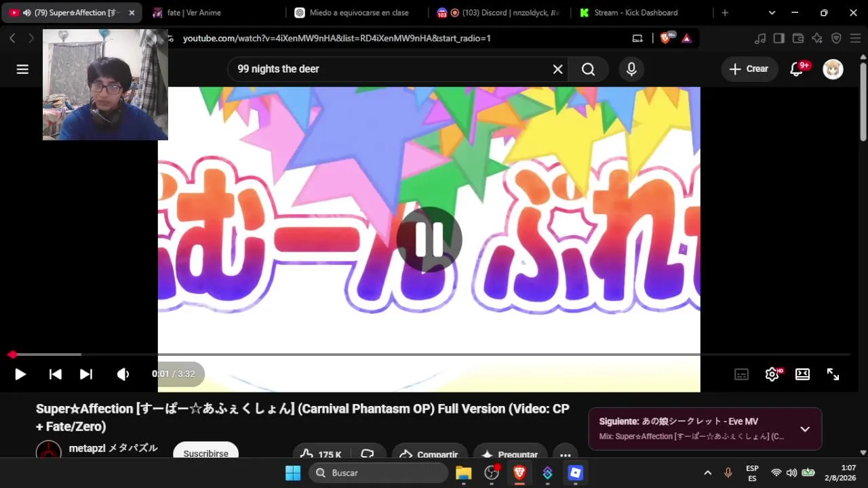Toggle subtitles on the video player
This screenshot has width=868, height=488.
pyautogui.click(x=742, y=374)
